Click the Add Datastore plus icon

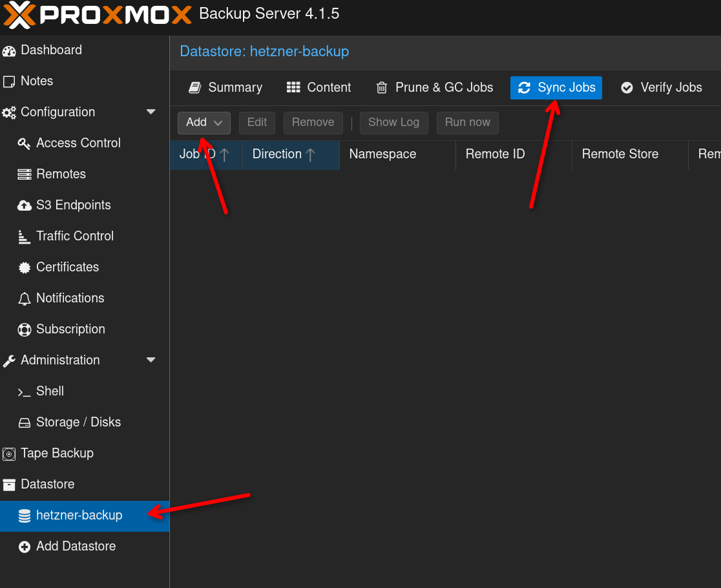(x=25, y=547)
